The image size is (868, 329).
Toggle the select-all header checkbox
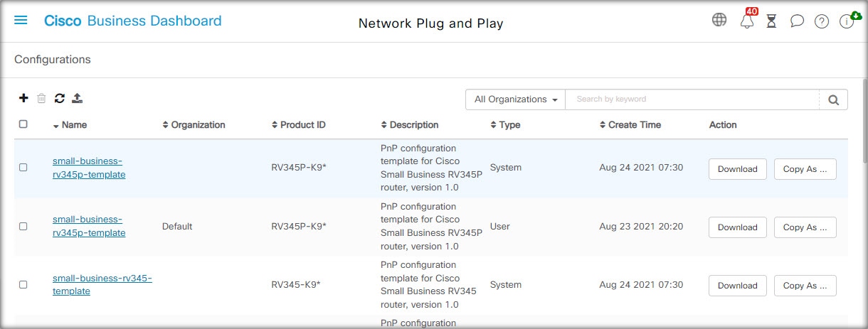click(x=23, y=124)
